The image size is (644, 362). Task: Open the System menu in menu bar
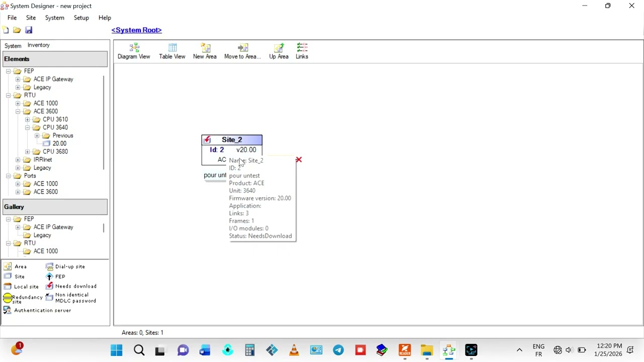coord(54,18)
